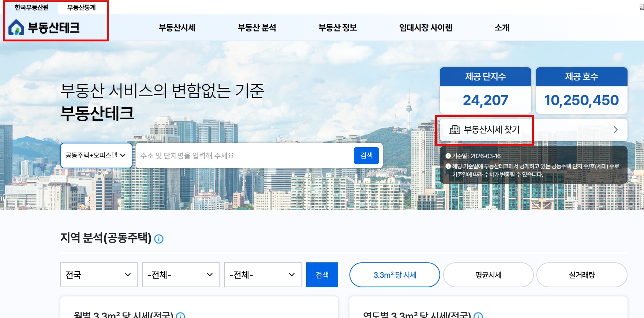Viewport: 644px width, 318px height.
Task: Focus the 주소 및 단지명 search input field
Action: coord(244,156)
